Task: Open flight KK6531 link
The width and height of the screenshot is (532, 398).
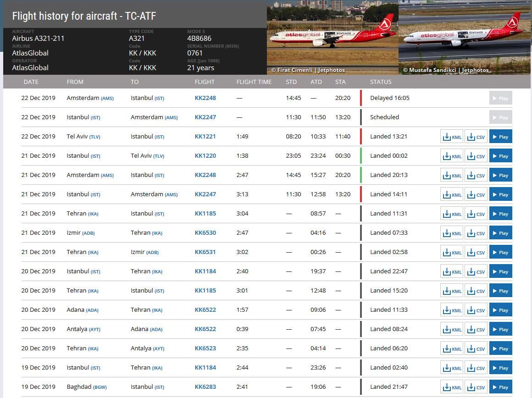Action: [205, 252]
